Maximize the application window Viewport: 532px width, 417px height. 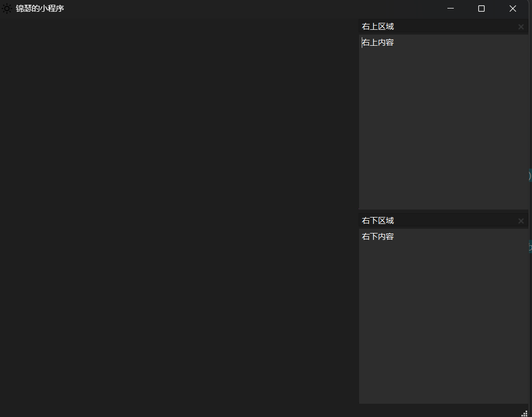point(481,9)
